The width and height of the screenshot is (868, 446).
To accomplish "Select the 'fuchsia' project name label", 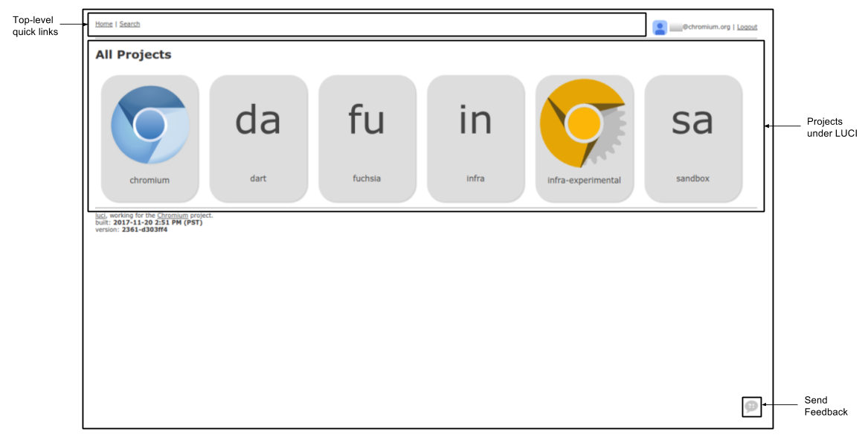I will pos(367,178).
